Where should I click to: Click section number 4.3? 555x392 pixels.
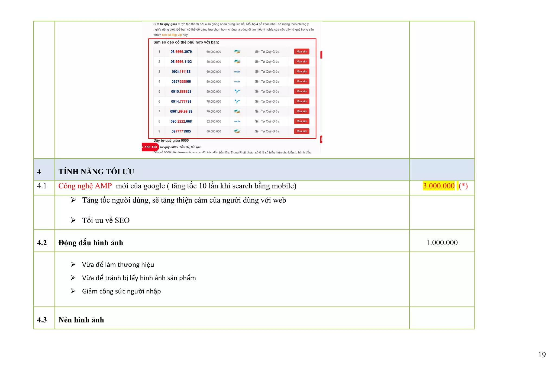click(42, 320)
